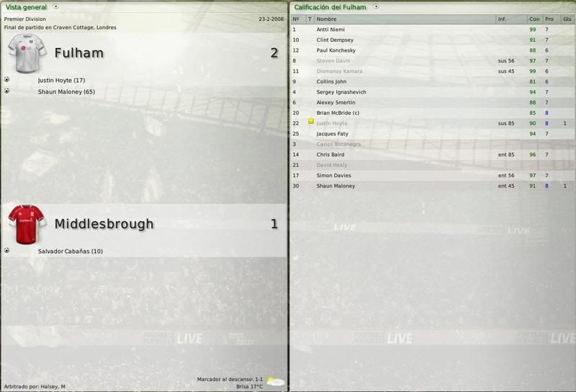Click ent 85 info for Chris Baird
576x392 pixels.
point(506,155)
